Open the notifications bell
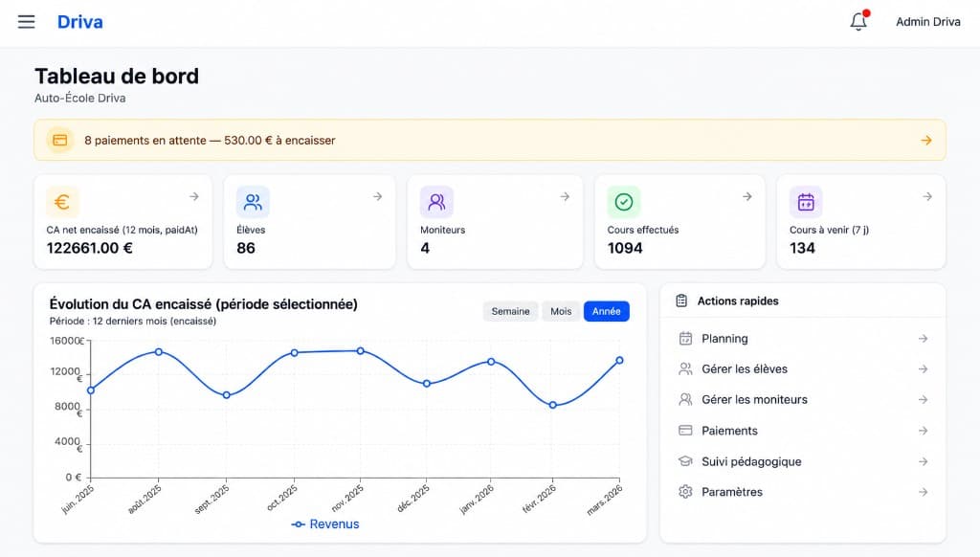This screenshot has height=557, width=980. tap(858, 21)
